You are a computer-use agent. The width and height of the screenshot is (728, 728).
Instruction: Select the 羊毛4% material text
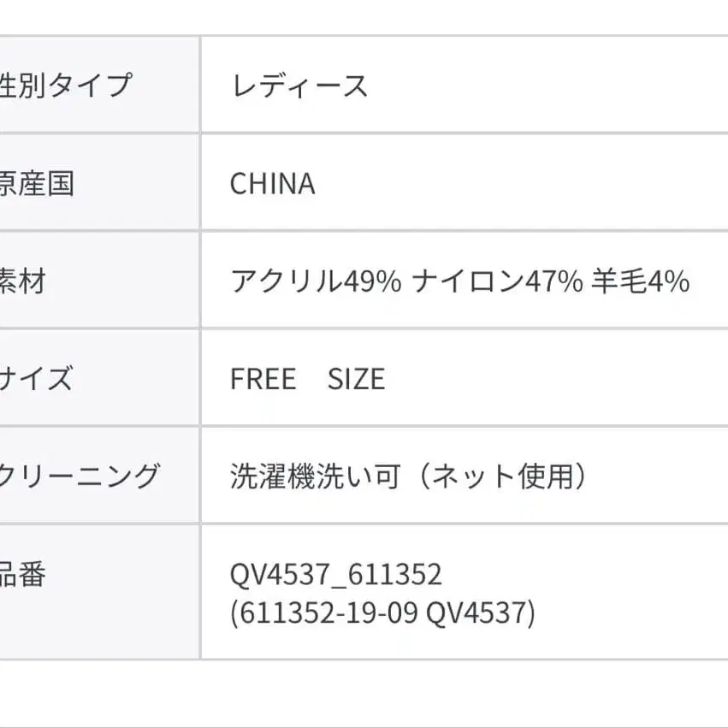tap(640, 281)
